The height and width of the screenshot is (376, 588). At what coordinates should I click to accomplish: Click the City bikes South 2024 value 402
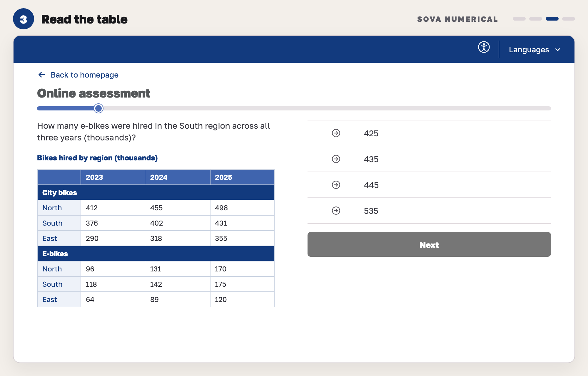click(x=178, y=223)
